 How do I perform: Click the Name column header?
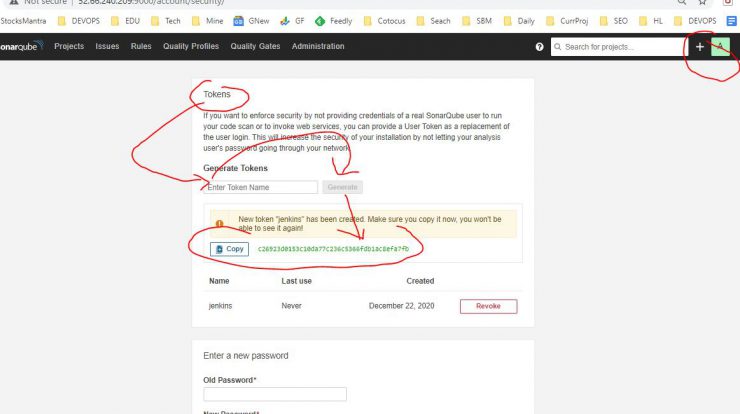[x=219, y=281]
